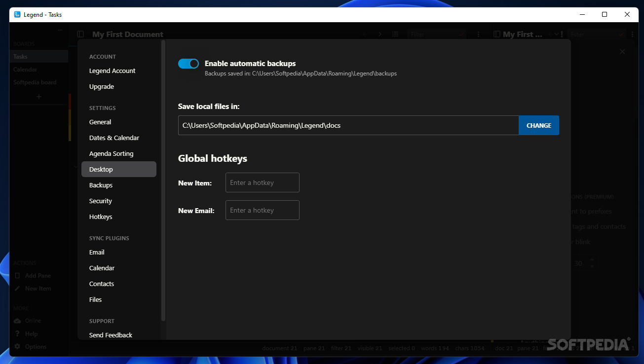Click the sidebar toggle icon beside My First Document

(x=80, y=34)
